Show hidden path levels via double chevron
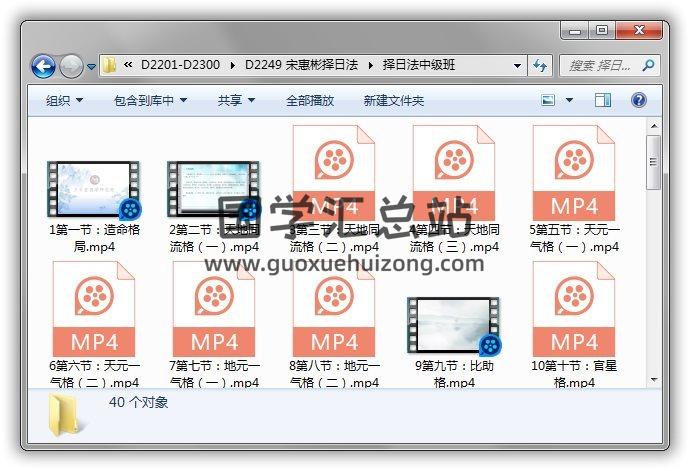Screen dimensions: 690x471 [128, 65]
